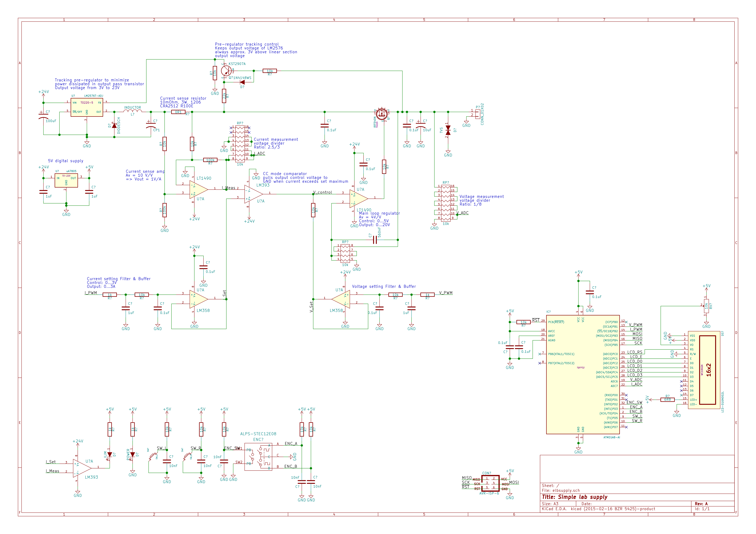756x534 pixels.
Task: Select the KST2907A transistor symbol
Action: click(226, 71)
